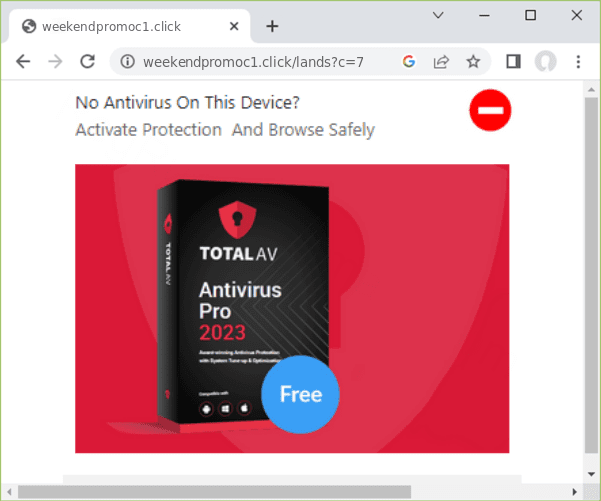Click the Activate Protection And Browse Safely text

point(225,130)
